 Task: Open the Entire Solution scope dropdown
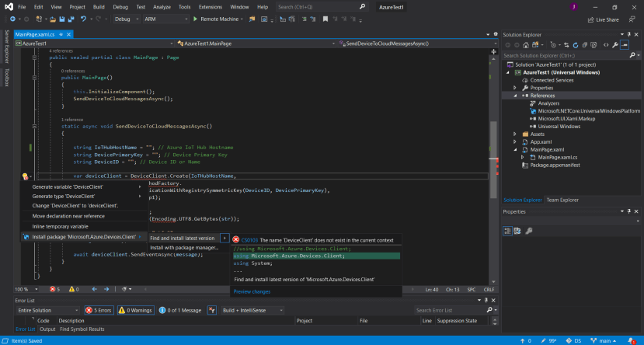tap(48, 310)
